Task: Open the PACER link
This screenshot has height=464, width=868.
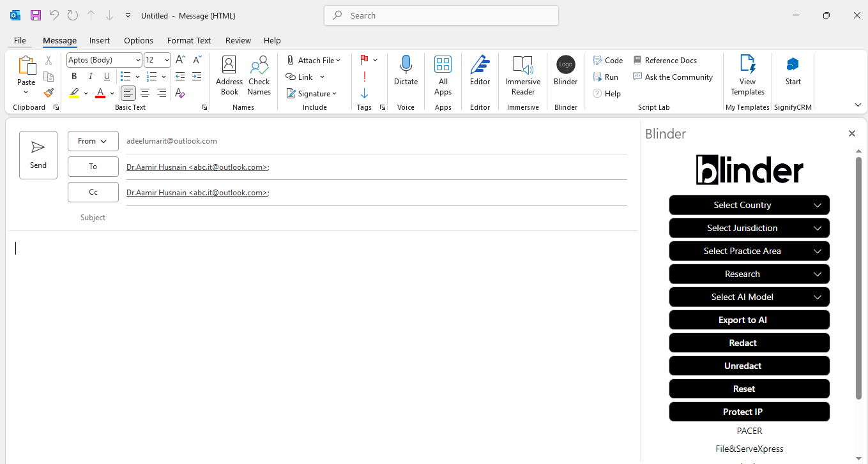Action: tap(749, 431)
